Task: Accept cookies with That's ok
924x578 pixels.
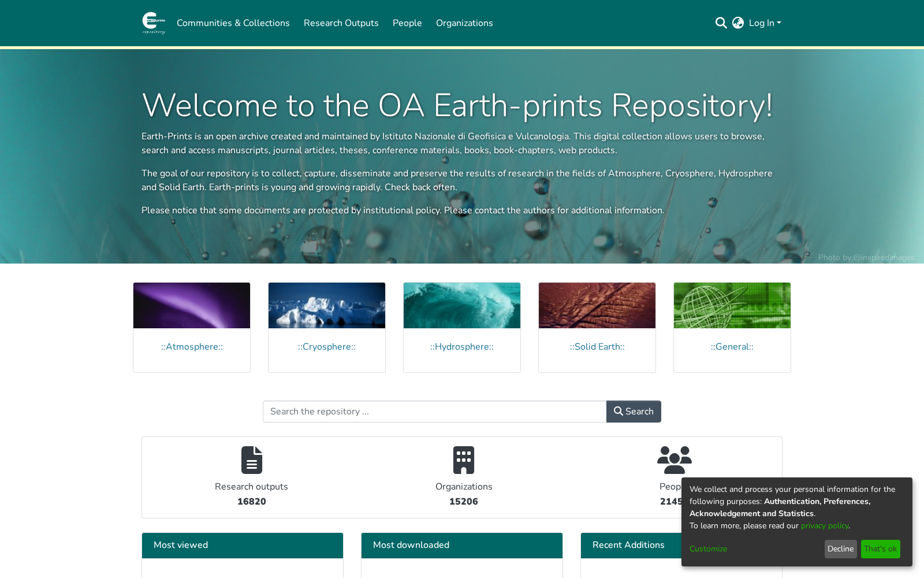Action: [x=880, y=549]
